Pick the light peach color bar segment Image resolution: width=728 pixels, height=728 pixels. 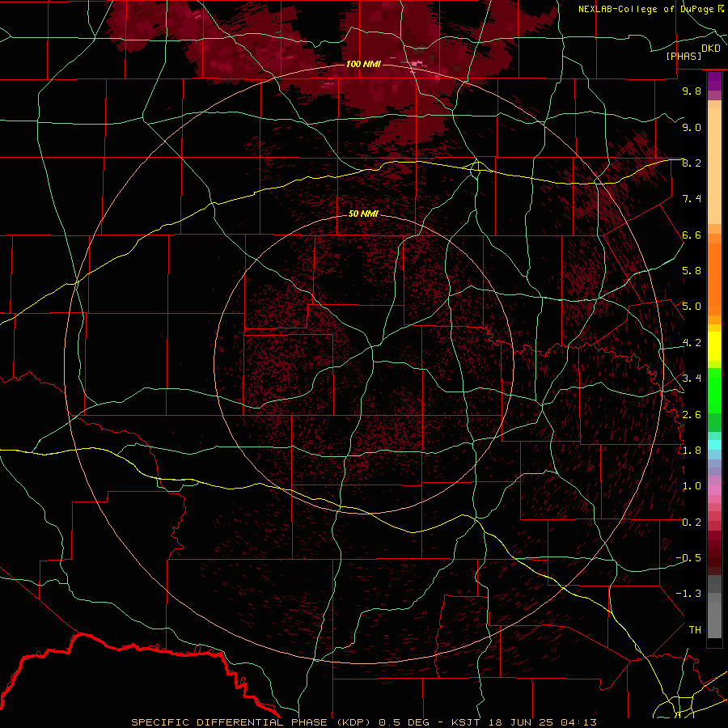pyautogui.click(x=714, y=167)
